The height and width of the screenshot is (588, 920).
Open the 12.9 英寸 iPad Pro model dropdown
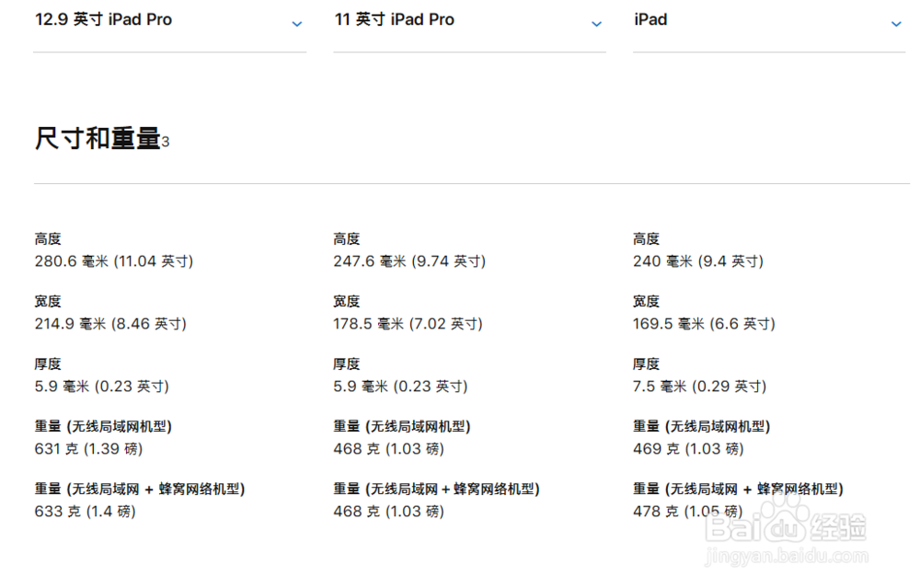[x=297, y=24]
